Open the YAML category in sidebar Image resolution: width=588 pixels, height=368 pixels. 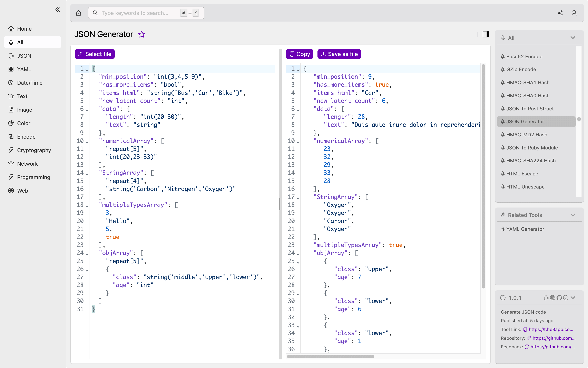point(32,69)
